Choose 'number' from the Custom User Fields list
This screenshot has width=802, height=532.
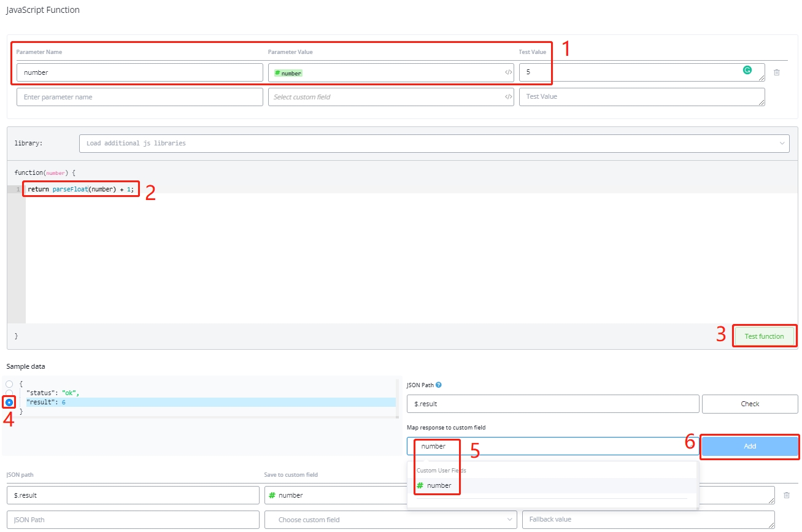coord(439,485)
